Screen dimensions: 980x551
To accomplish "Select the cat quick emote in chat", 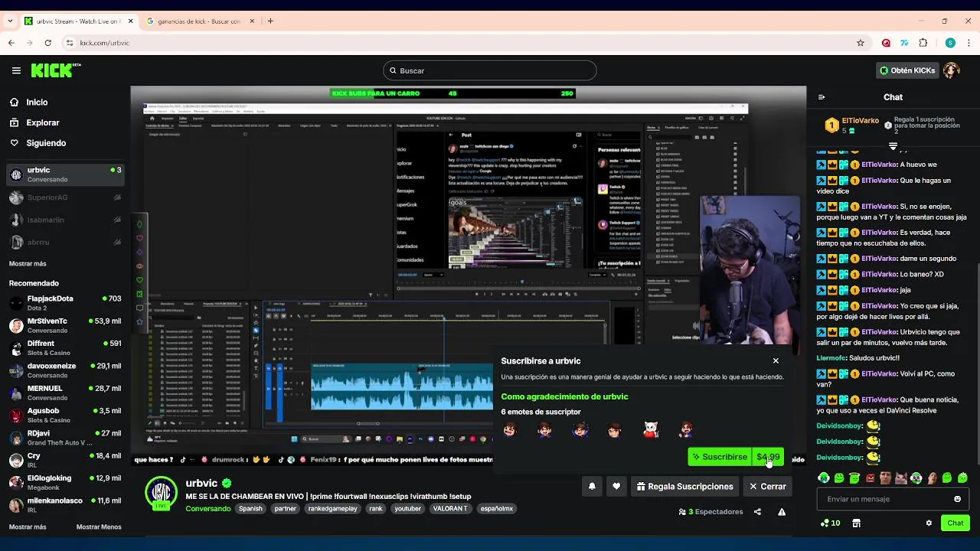I will coord(901,478).
